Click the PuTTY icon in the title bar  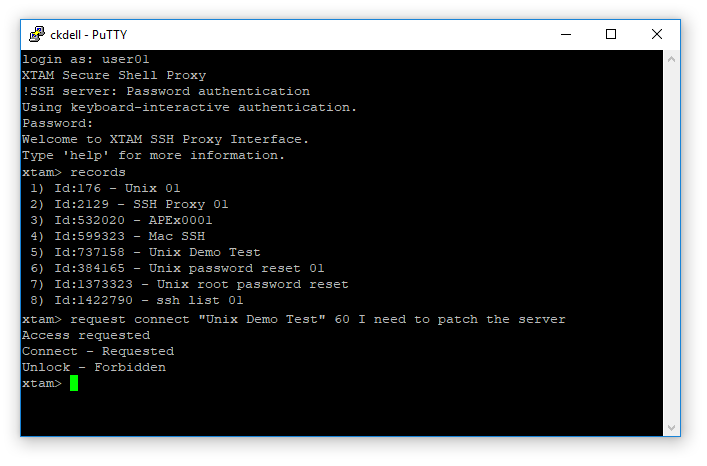tap(36, 34)
